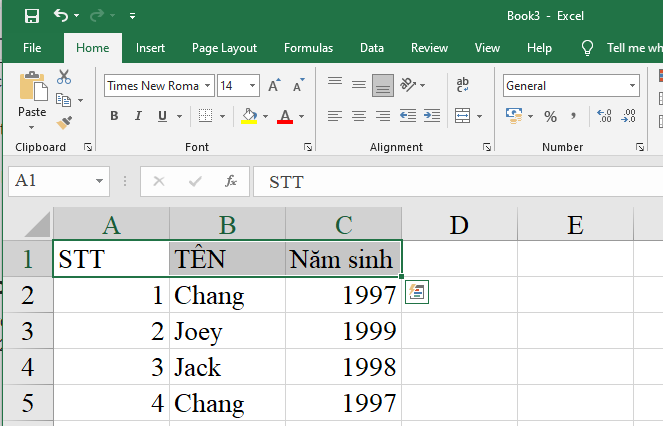This screenshot has height=426, width=663.
Task: Switch to the Formulas tab
Action: 308,48
